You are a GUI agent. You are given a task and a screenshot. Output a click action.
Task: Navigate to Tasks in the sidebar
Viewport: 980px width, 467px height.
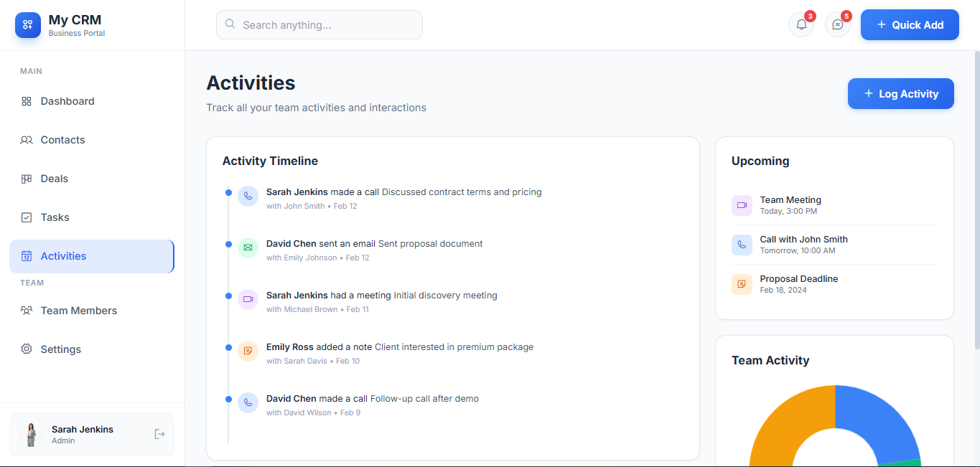55,217
